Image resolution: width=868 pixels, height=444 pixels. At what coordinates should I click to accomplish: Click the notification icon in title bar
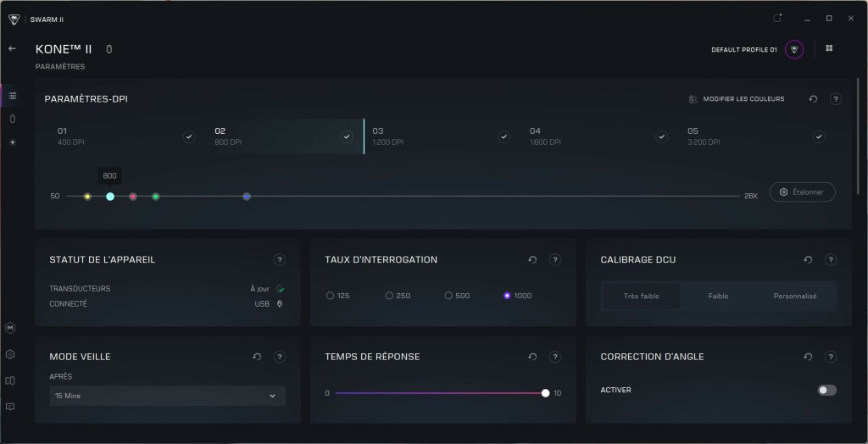pyautogui.click(x=777, y=19)
